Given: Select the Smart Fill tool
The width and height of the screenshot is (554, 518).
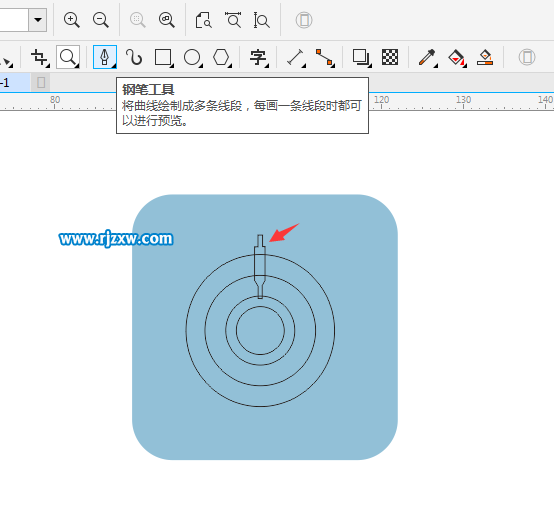Looking at the screenshot, I should 485,57.
